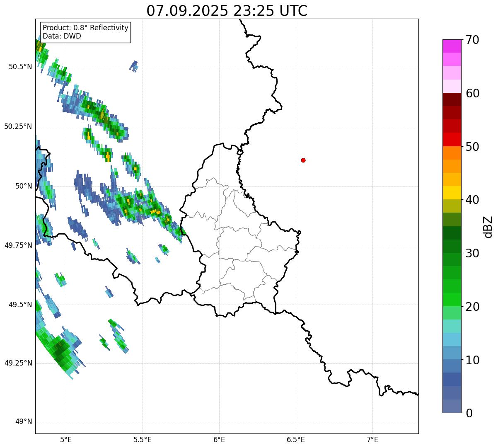498x448 pixels.
Task: Pick the magenta swatch at top of colorbar
Action: [452, 46]
